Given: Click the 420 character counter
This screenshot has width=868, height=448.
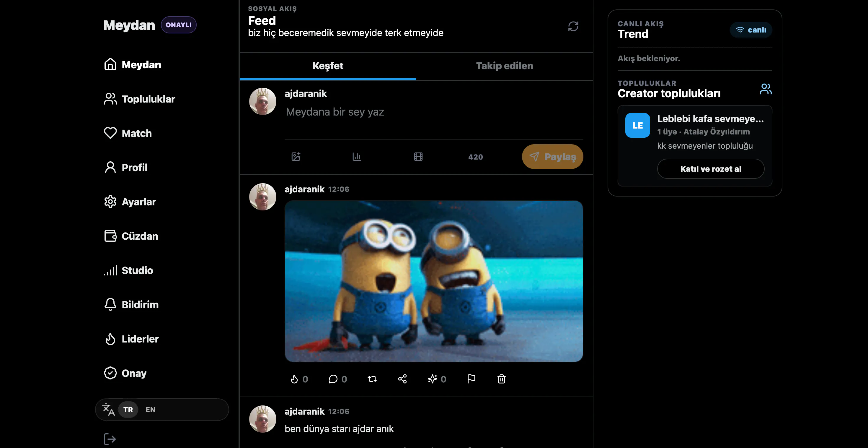Looking at the screenshot, I should [x=475, y=157].
